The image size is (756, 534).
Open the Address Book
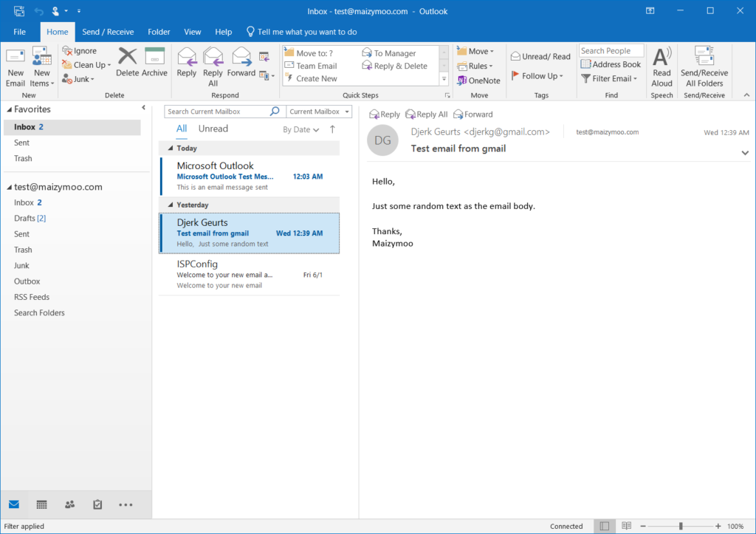(x=611, y=64)
